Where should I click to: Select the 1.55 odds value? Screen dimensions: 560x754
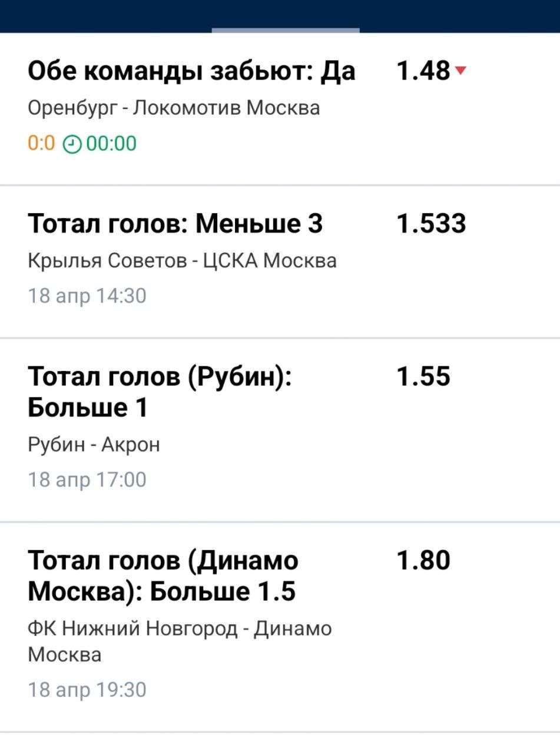423,376
